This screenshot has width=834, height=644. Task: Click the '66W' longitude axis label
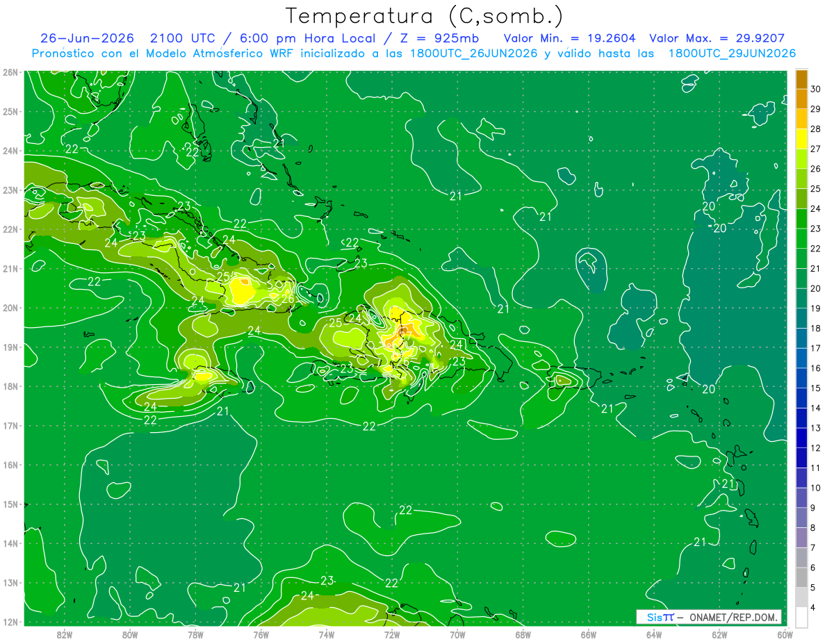point(589,634)
